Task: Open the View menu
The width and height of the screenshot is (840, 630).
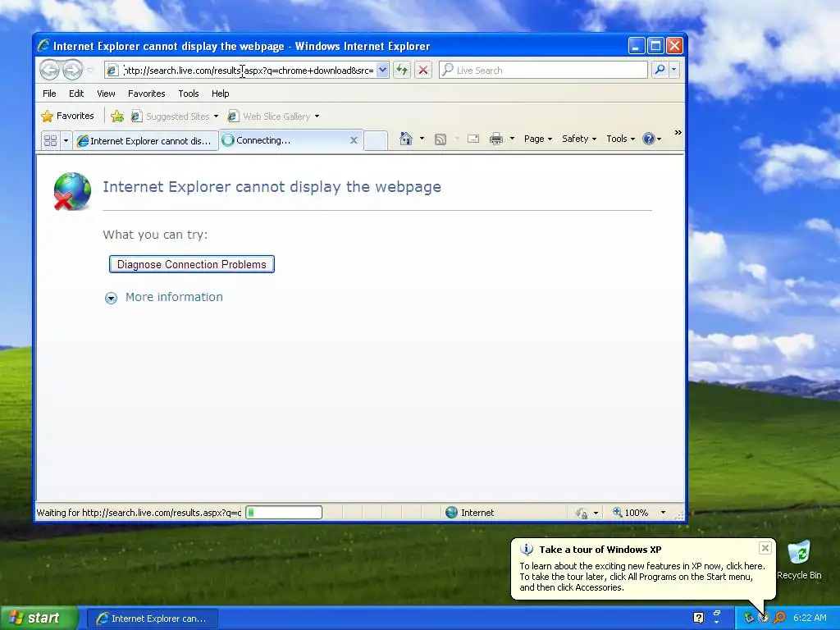Action: coord(106,94)
